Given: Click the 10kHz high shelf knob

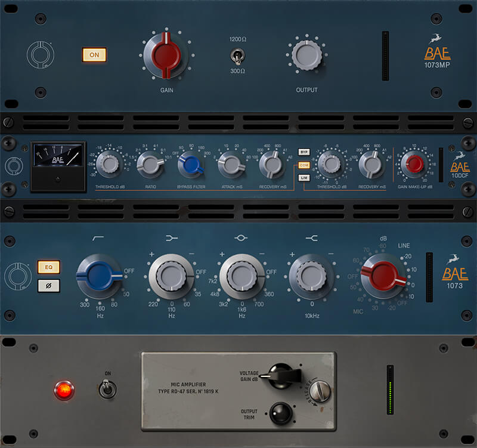Looking at the screenshot, I should (x=312, y=276).
